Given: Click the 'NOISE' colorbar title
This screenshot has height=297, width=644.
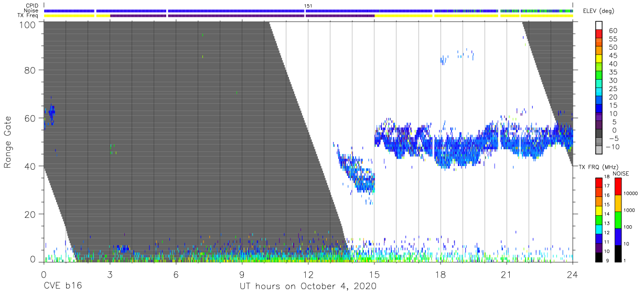Looking at the screenshot, I should tap(621, 173).
